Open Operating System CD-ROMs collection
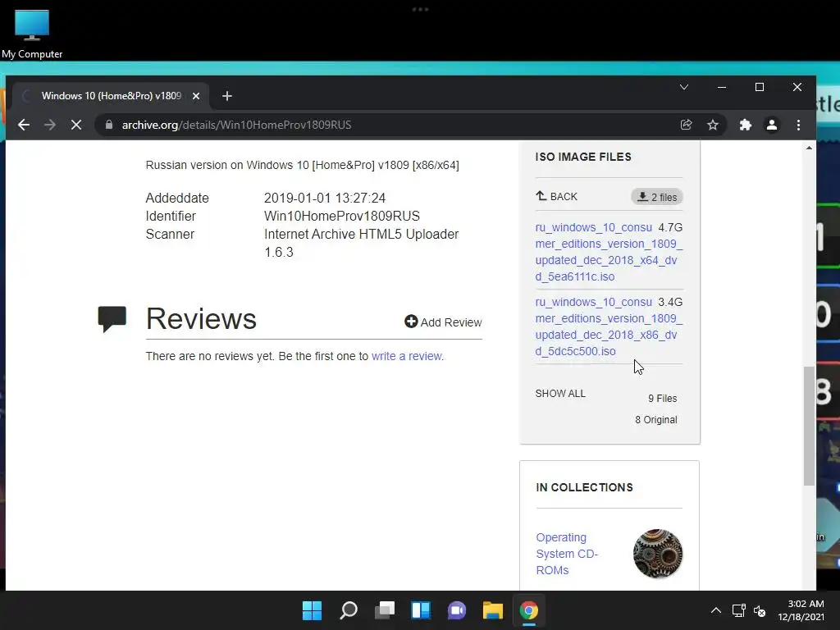Viewport: 840px width, 630px height. coord(567,554)
